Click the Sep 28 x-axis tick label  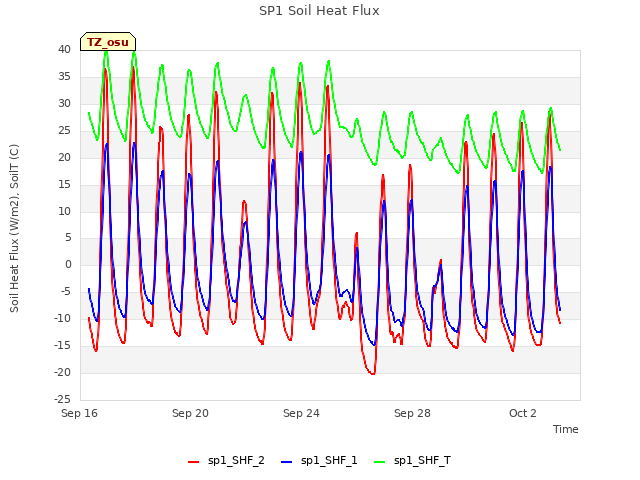pos(412,413)
